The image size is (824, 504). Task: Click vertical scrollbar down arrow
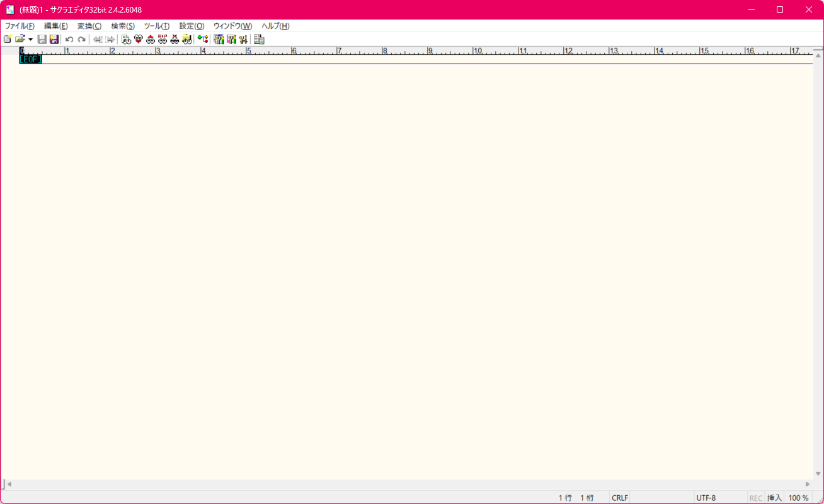click(818, 473)
